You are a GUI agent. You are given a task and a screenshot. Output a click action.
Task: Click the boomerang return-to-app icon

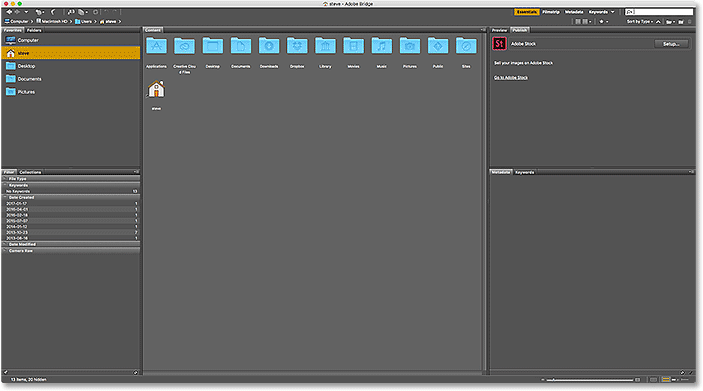click(52, 12)
